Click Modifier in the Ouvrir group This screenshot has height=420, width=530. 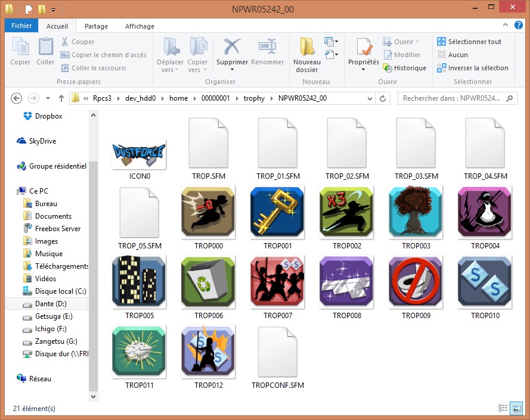click(x=402, y=55)
